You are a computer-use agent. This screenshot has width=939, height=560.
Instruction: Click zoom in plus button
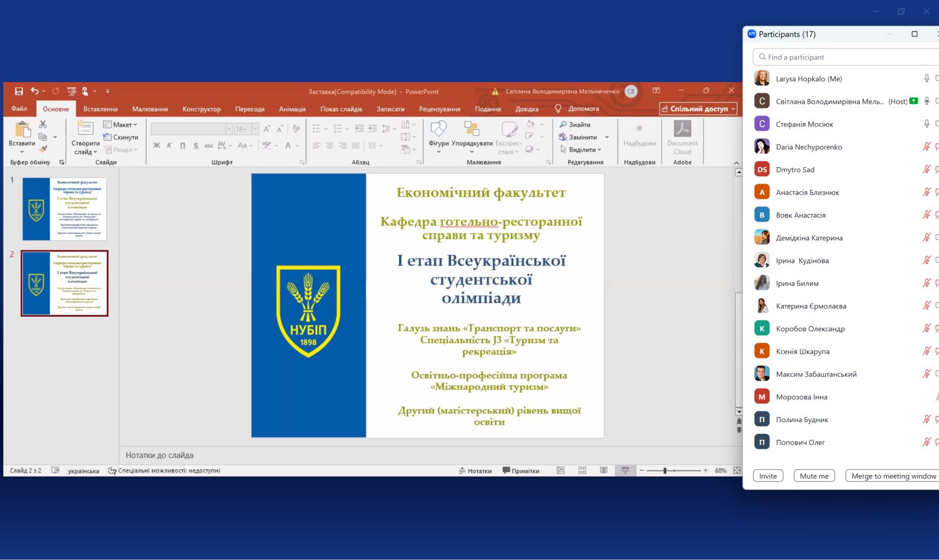(x=705, y=471)
